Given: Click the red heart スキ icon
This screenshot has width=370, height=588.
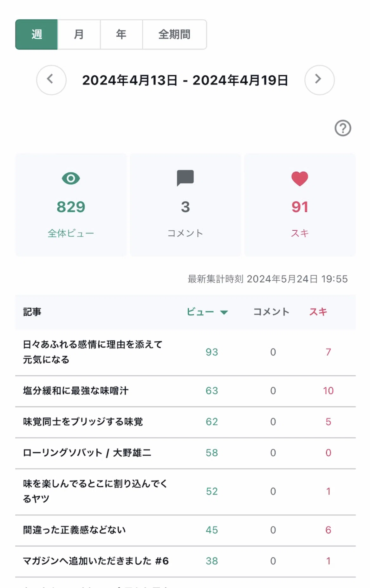Looking at the screenshot, I should click(x=300, y=178).
